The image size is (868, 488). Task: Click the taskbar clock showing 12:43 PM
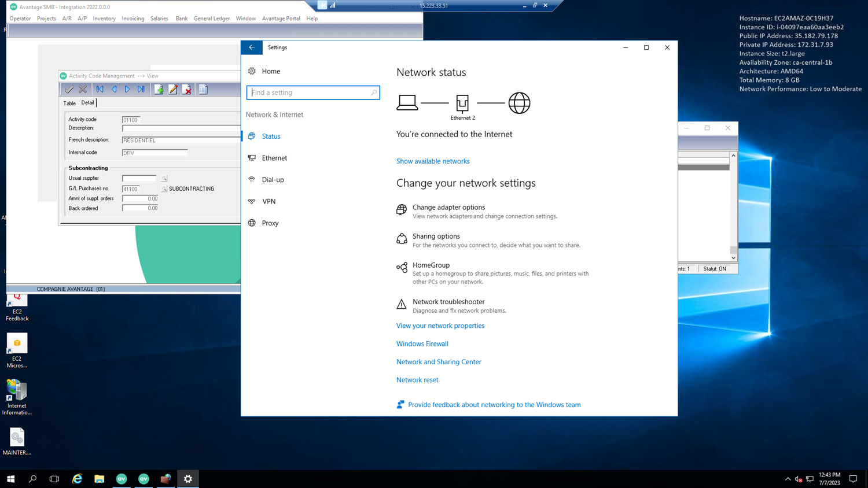[830, 479]
